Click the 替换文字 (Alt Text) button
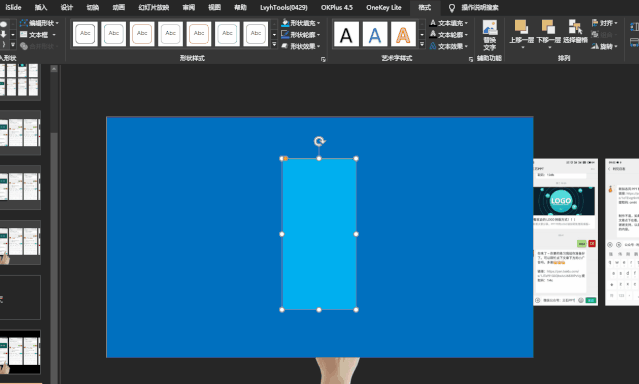 point(490,35)
